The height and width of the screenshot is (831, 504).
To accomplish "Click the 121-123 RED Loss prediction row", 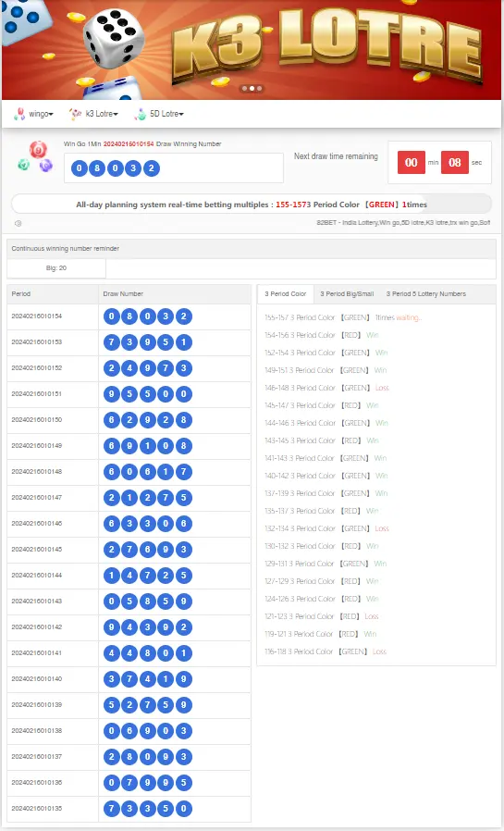I will (322, 616).
